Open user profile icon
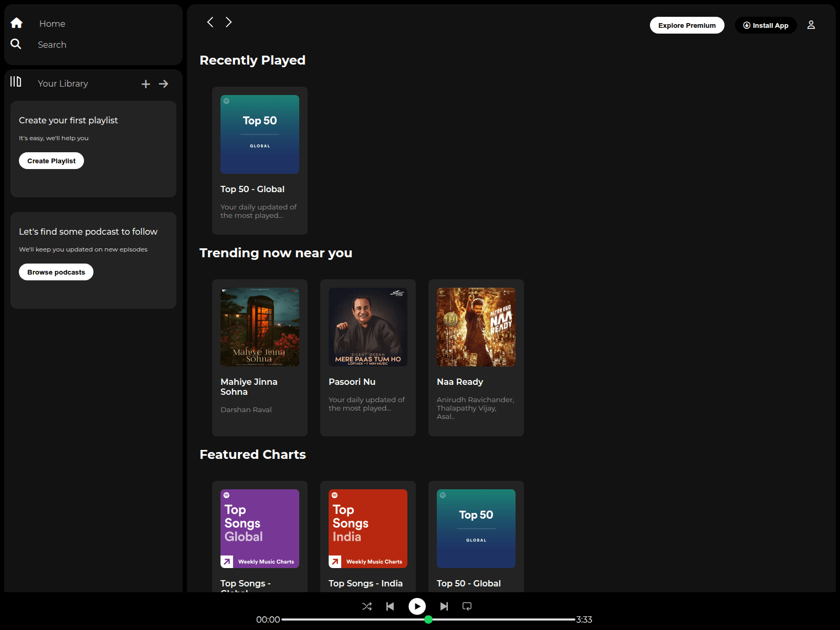The image size is (840, 630). click(x=811, y=25)
